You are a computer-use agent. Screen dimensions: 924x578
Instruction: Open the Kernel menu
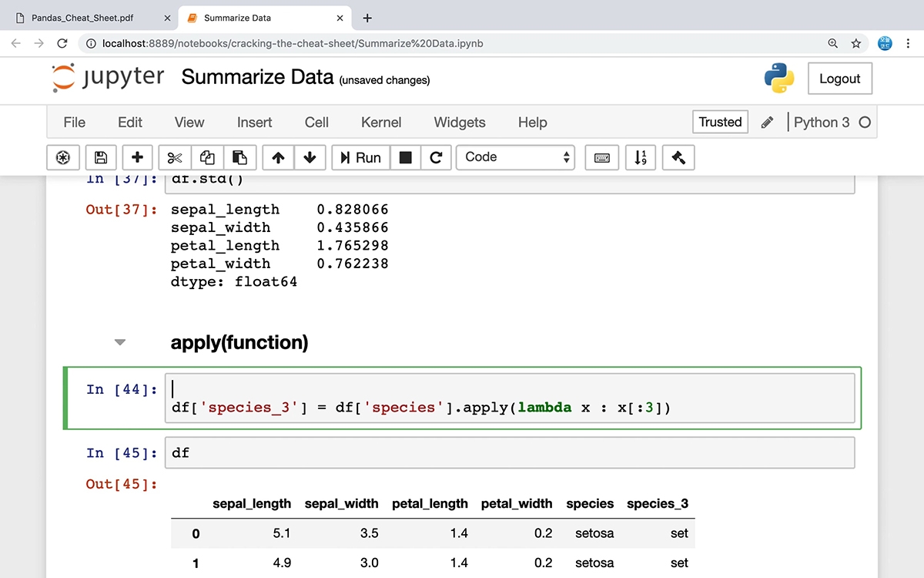[x=381, y=123]
